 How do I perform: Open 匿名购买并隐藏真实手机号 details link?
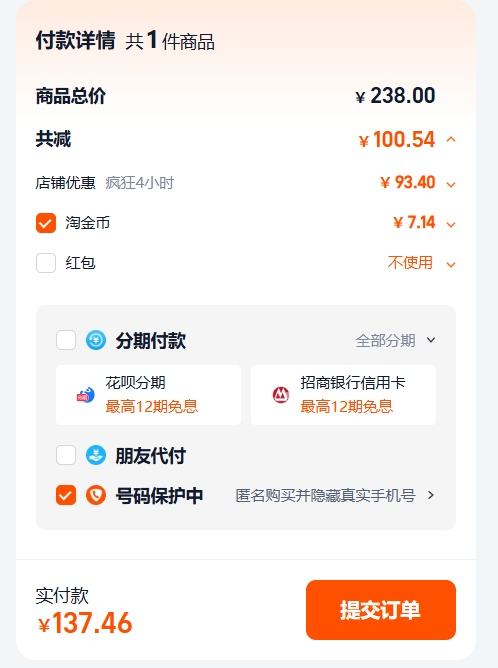pos(335,495)
